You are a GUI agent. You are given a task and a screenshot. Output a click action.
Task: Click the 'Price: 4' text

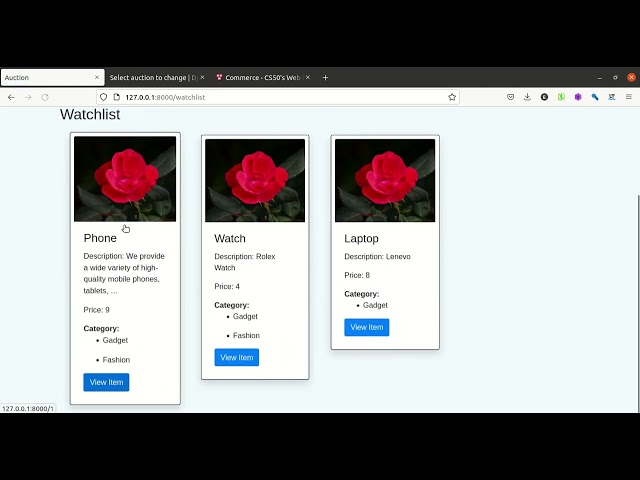click(x=227, y=287)
